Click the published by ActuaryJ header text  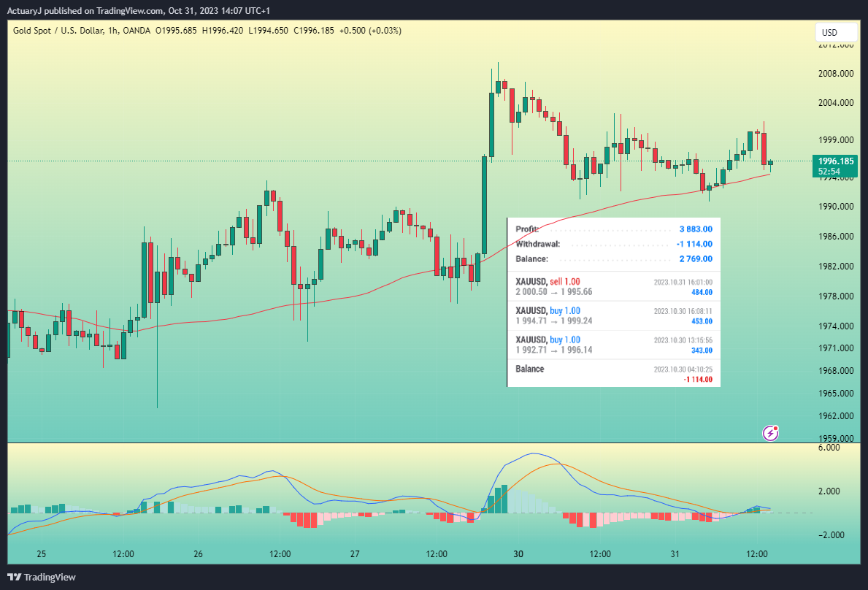pos(139,10)
